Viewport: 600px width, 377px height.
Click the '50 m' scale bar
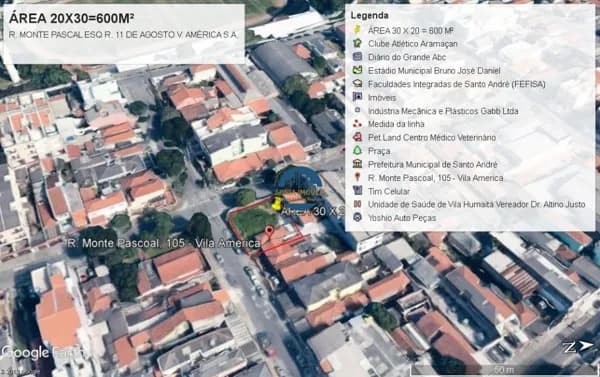pyautogui.click(x=503, y=370)
